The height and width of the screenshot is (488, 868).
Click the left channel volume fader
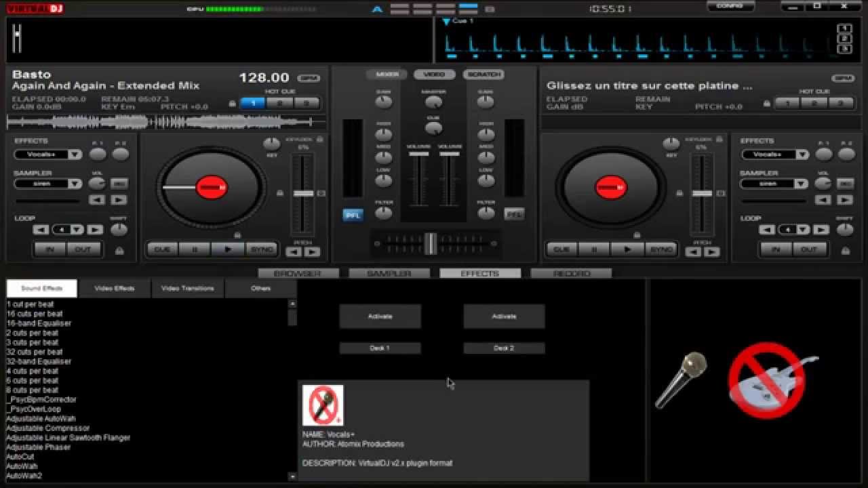[418, 155]
